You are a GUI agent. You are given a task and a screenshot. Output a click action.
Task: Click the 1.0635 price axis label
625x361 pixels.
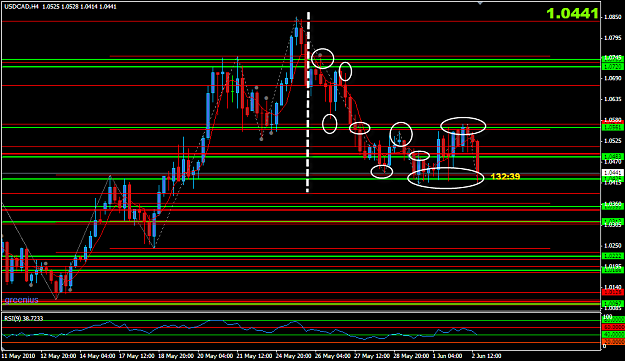coord(613,99)
